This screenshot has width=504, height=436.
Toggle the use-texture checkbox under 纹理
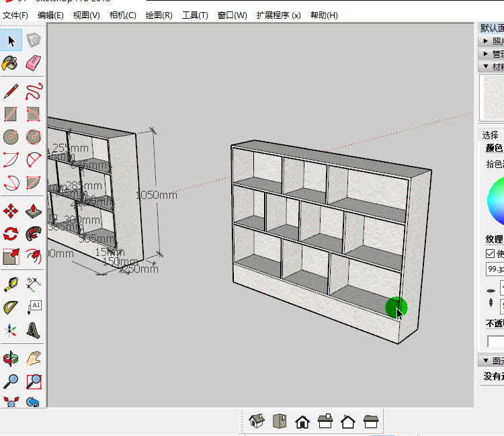click(490, 253)
